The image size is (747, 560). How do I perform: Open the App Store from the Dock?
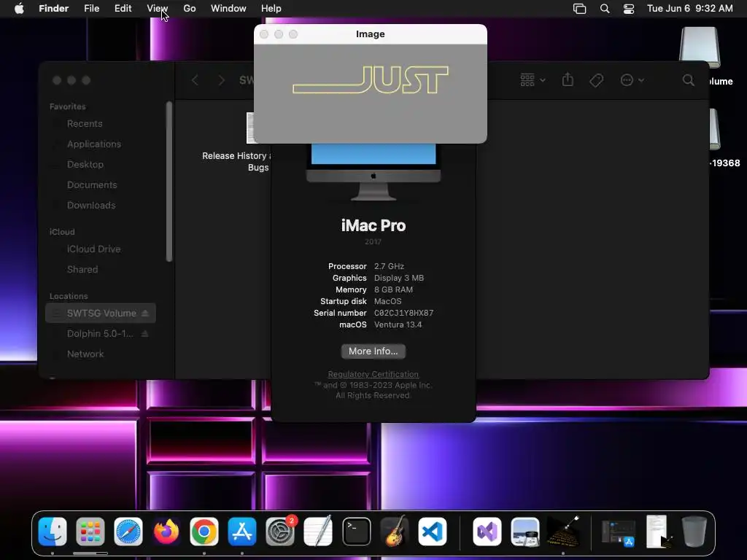242,532
